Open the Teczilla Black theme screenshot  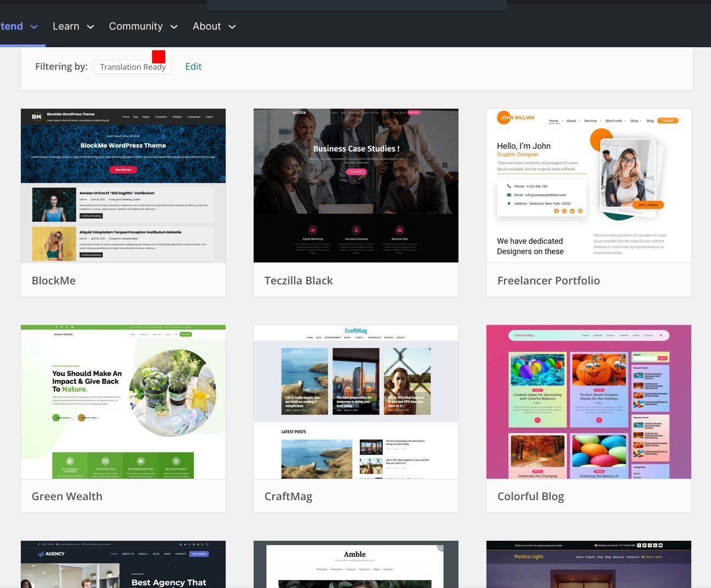pyautogui.click(x=356, y=186)
